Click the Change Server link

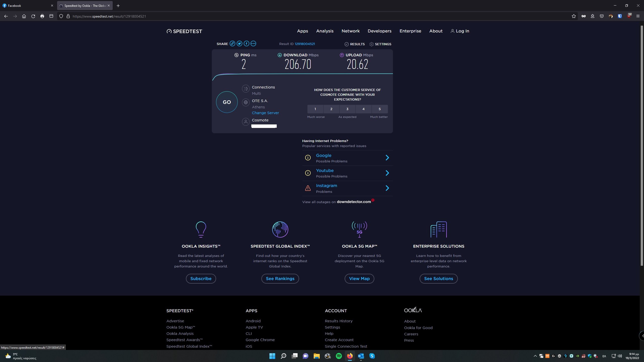click(265, 113)
